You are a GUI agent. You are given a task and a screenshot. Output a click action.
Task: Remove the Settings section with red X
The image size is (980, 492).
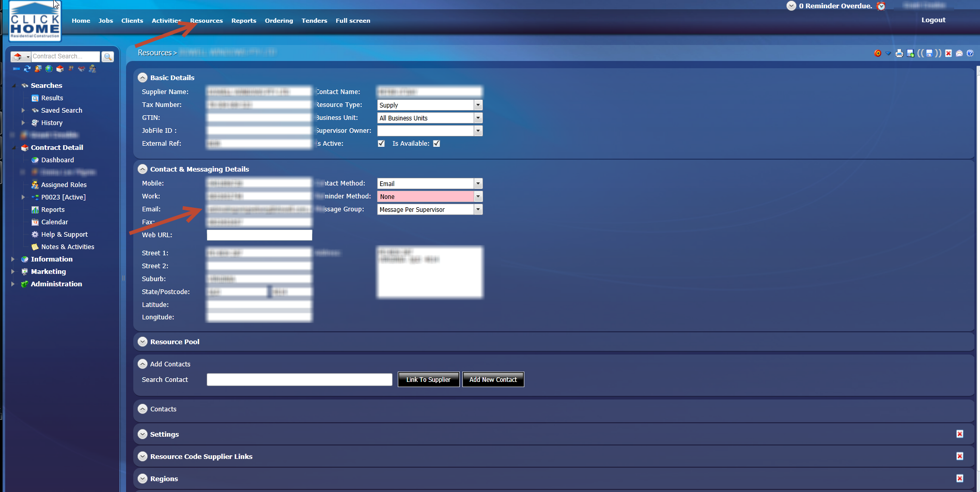959,434
